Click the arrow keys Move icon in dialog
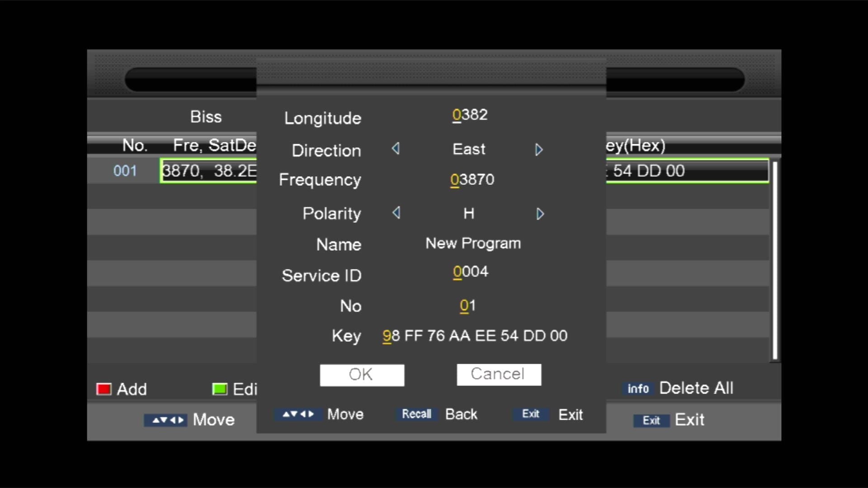 click(298, 414)
